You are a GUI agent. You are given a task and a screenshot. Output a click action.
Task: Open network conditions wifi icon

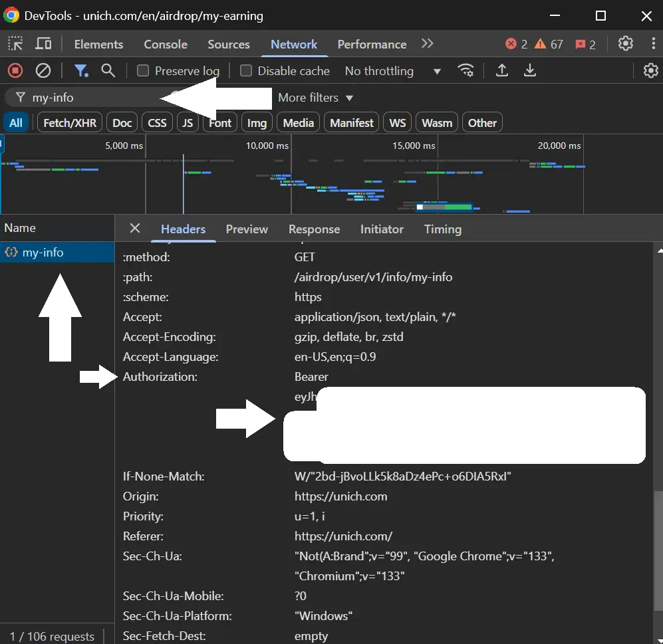click(465, 70)
